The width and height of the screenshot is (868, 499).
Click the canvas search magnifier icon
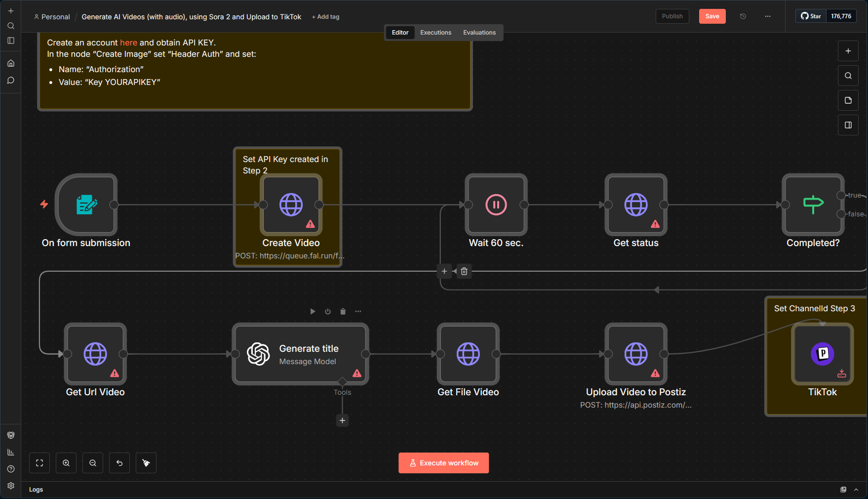click(848, 76)
